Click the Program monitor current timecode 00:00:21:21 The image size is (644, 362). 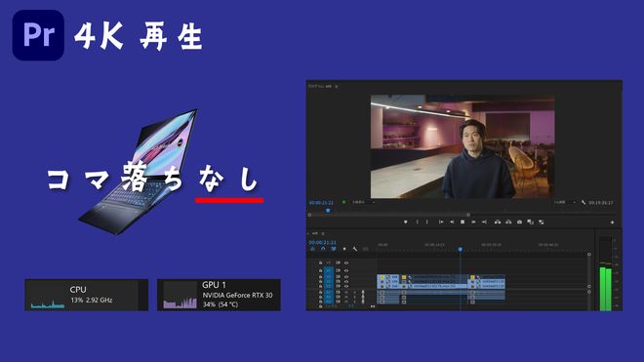pos(321,203)
